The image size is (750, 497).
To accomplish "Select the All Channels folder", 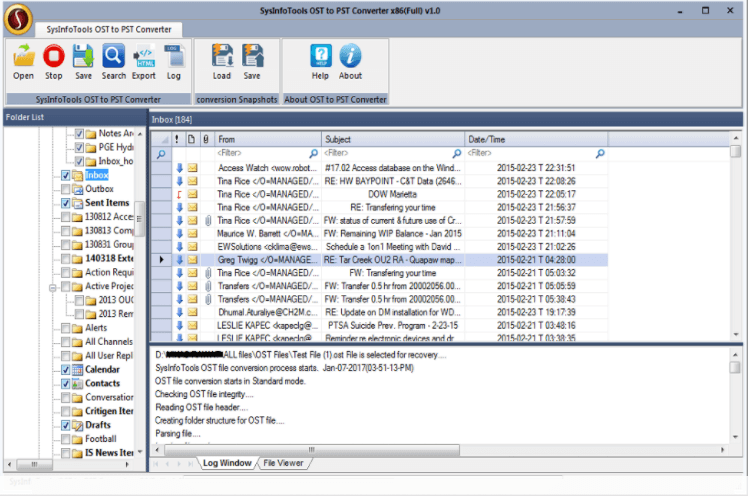I will tap(109, 342).
